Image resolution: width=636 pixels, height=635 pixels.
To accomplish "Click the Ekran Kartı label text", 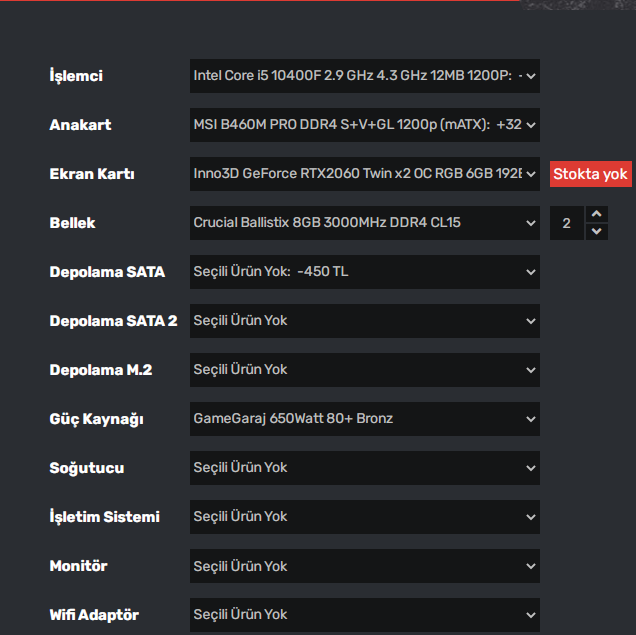I will coord(92,174).
